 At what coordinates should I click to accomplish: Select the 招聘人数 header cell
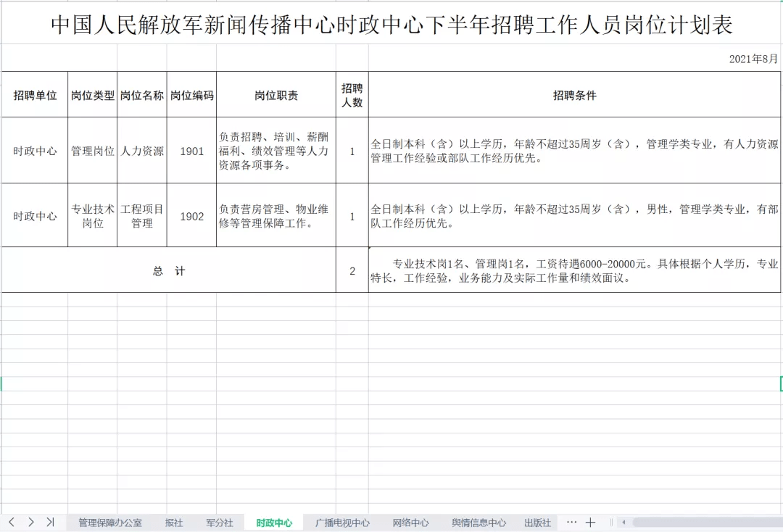click(352, 95)
